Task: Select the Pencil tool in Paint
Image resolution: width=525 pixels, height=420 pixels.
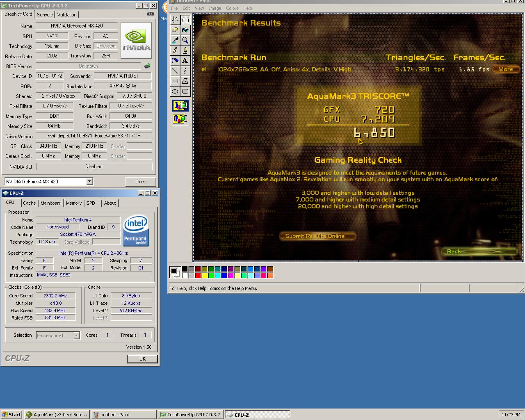Action: (x=175, y=50)
